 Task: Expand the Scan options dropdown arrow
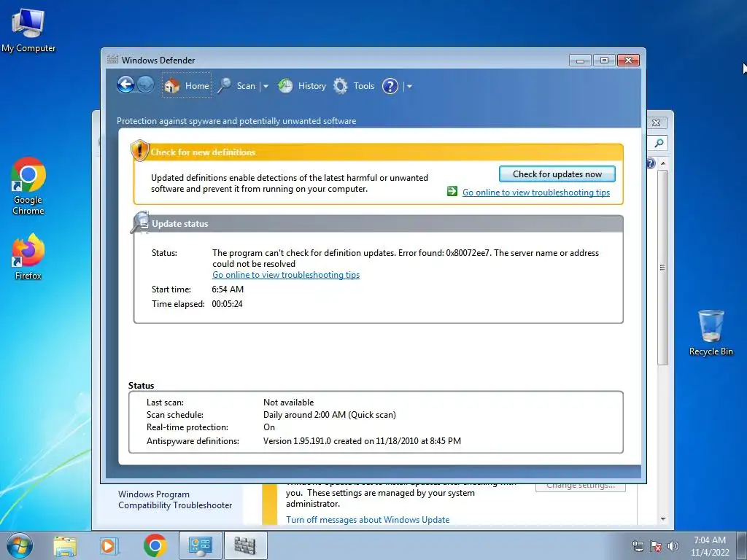tap(266, 86)
